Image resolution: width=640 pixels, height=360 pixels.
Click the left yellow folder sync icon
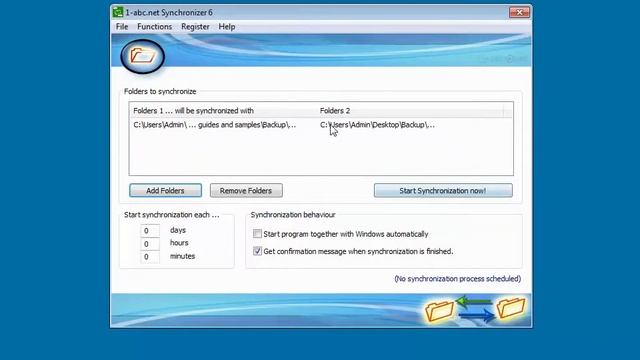coord(439,311)
